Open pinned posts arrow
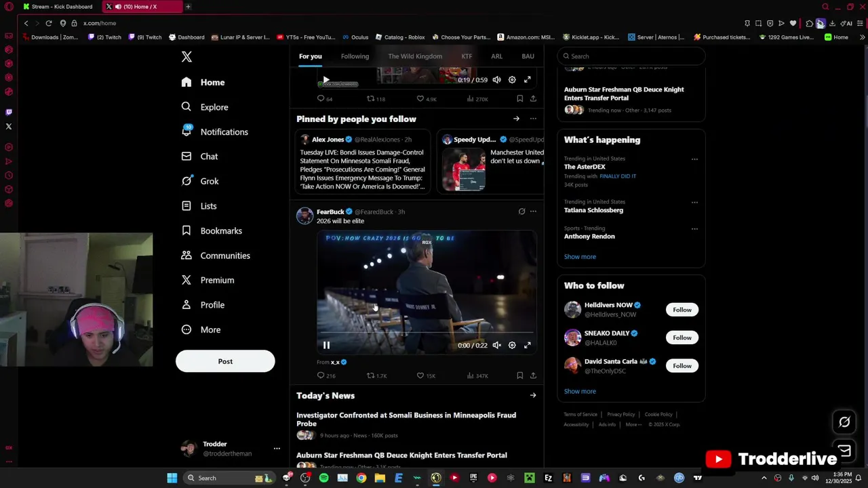This screenshot has width=868, height=488. 516,119
